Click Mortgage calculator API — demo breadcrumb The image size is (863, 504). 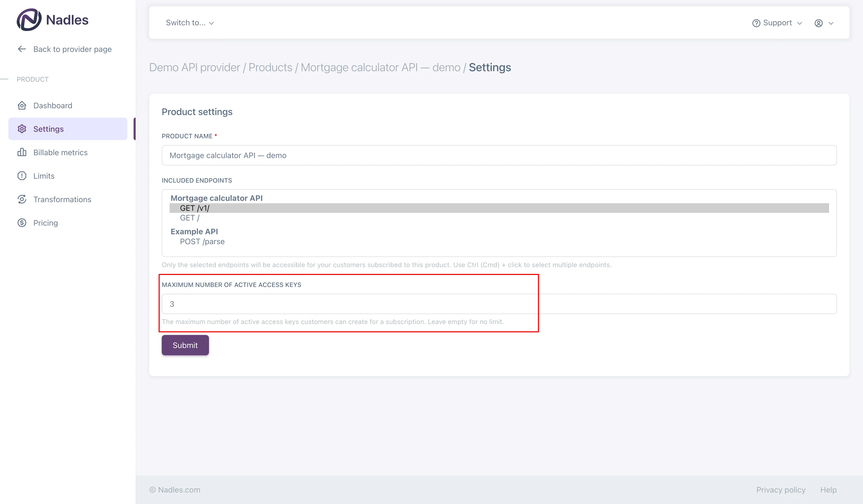tap(380, 68)
